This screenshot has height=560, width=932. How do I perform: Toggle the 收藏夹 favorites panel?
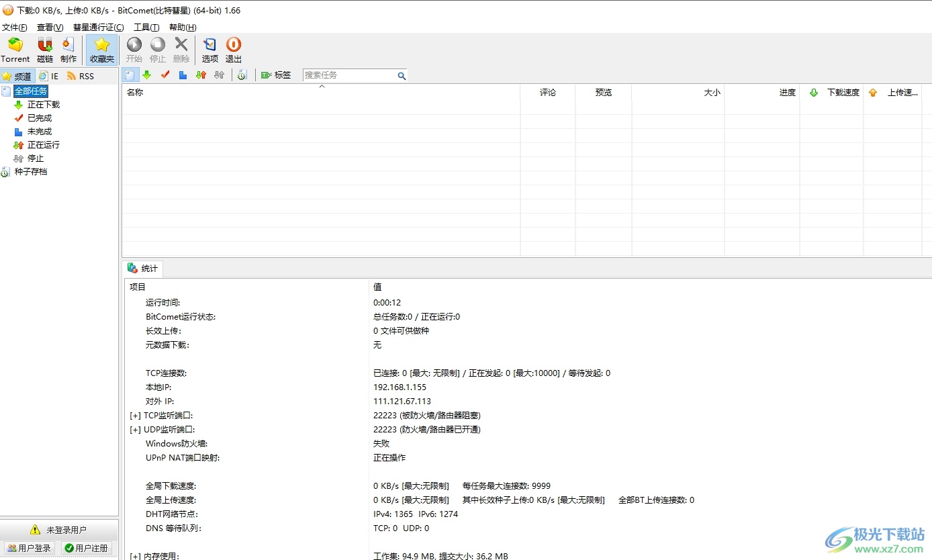click(102, 50)
